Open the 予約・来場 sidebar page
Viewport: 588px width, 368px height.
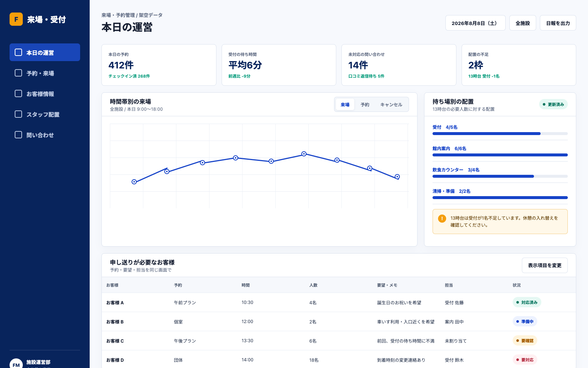(x=45, y=73)
